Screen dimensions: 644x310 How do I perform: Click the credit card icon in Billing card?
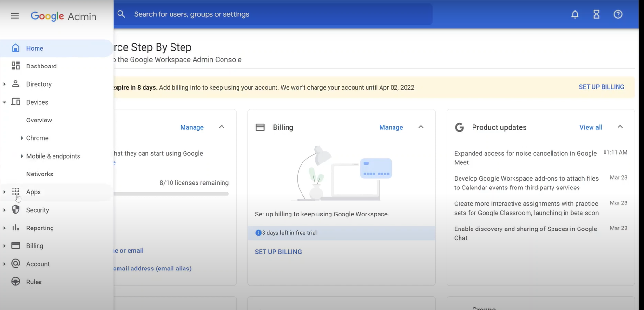point(260,127)
